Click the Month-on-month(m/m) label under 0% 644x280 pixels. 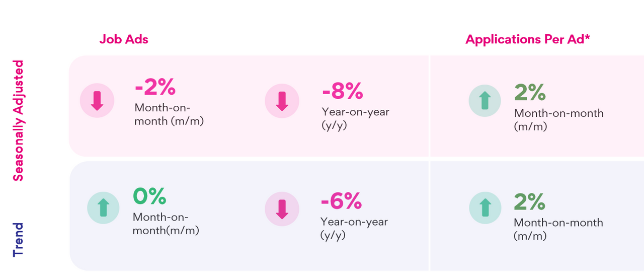pyautogui.click(x=166, y=224)
